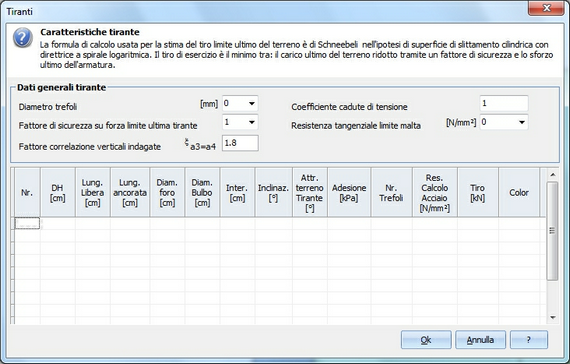570x364 pixels.
Task: Click the DH [cm] column header
Action: pyautogui.click(x=58, y=192)
